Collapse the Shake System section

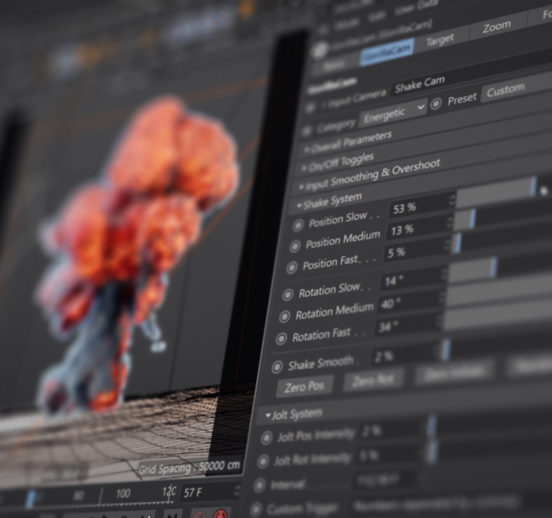pyautogui.click(x=329, y=201)
